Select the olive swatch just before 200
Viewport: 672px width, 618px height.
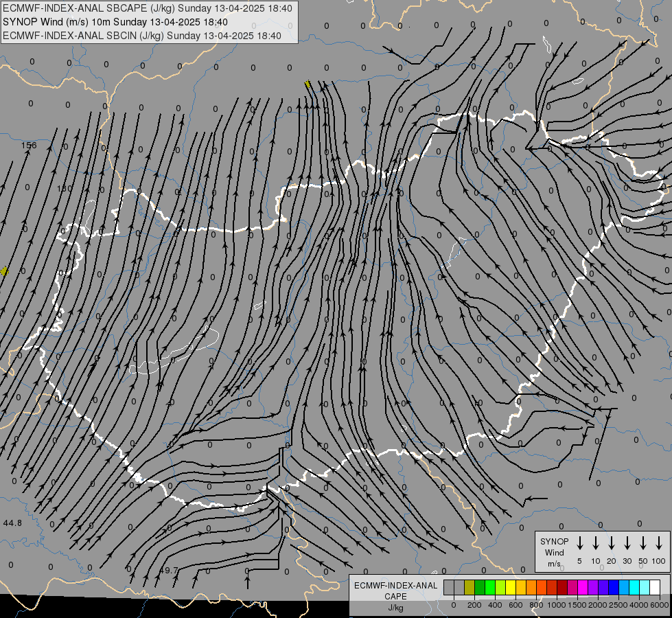click(470, 587)
